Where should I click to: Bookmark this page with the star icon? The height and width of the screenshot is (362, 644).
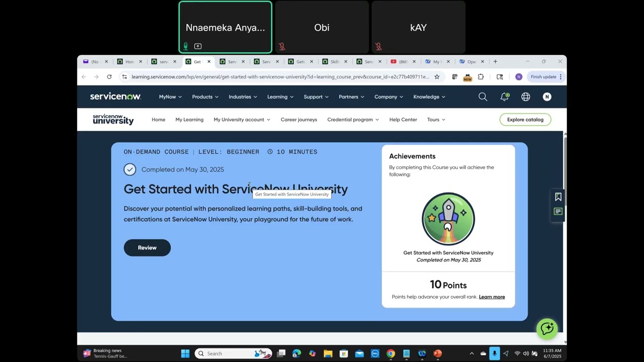[x=437, y=77]
